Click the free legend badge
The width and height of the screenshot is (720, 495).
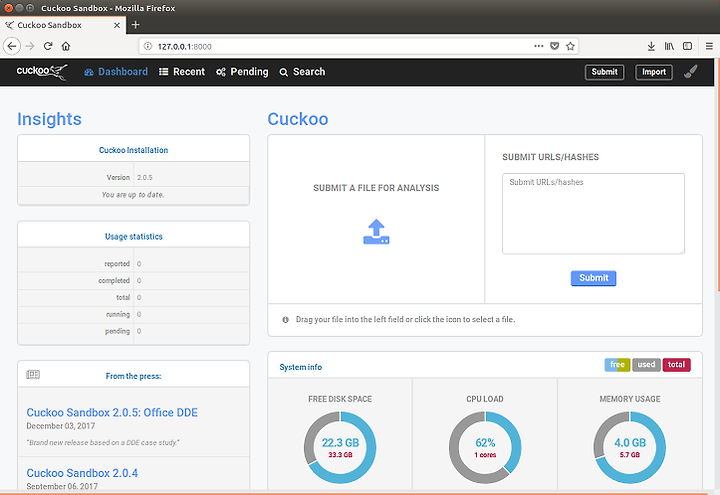pyautogui.click(x=617, y=365)
